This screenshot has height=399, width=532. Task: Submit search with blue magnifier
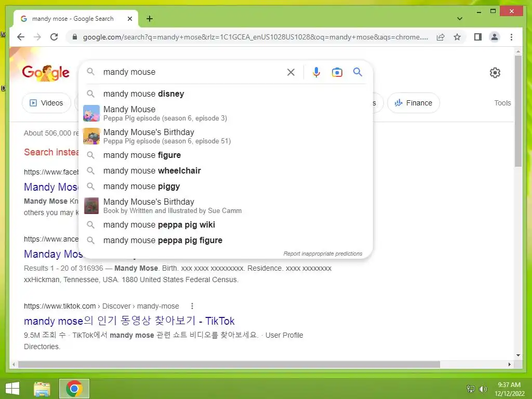tap(357, 72)
